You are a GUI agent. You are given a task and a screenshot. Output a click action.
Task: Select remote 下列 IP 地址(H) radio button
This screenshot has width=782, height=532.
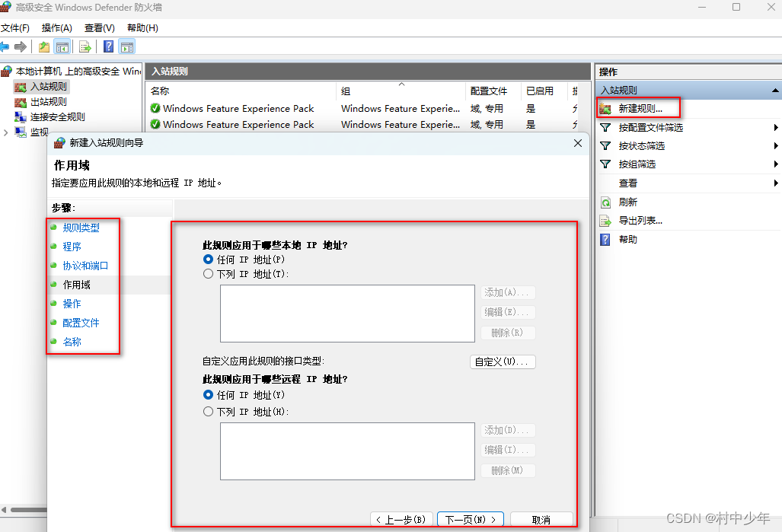(x=208, y=412)
